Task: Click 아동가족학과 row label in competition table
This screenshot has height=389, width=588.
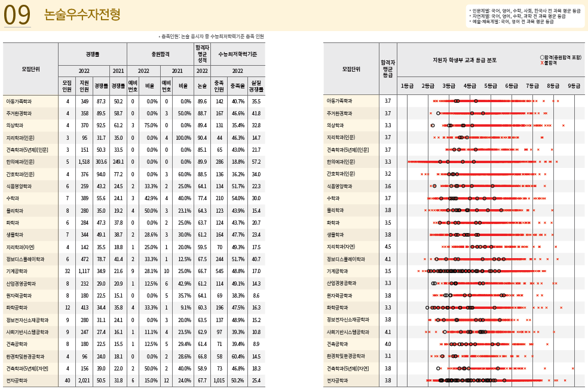Action: click(x=19, y=101)
